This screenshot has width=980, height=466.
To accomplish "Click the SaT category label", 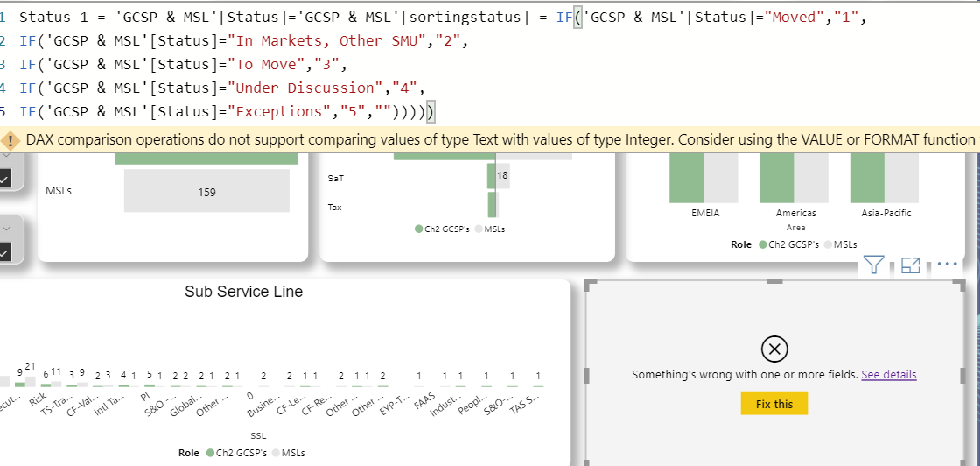I will coord(335,179).
